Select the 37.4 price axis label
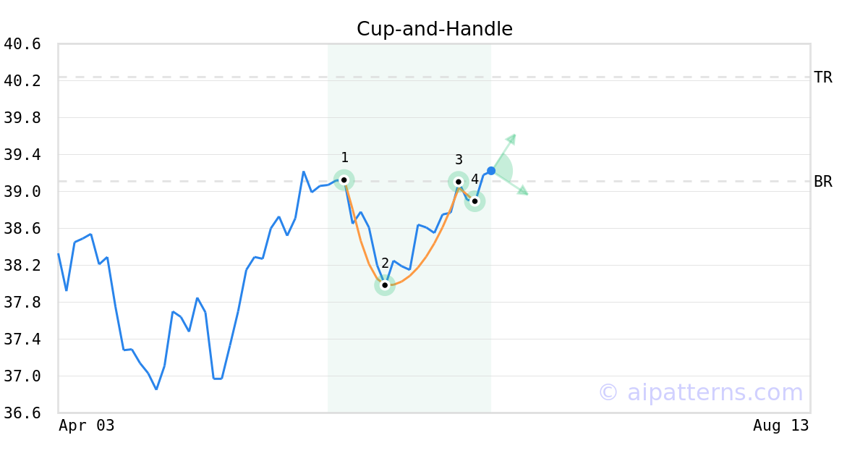This screenshot has width=868, height=456. 22,339
